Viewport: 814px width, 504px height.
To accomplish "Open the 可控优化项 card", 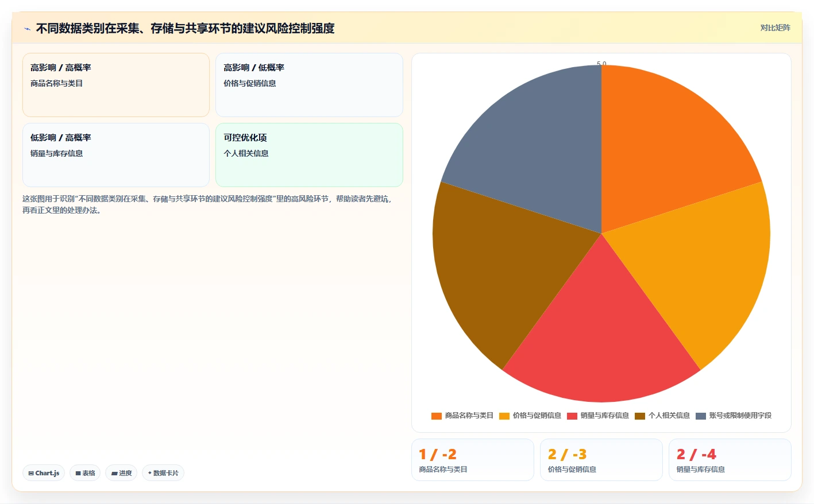I will point(309,155).
